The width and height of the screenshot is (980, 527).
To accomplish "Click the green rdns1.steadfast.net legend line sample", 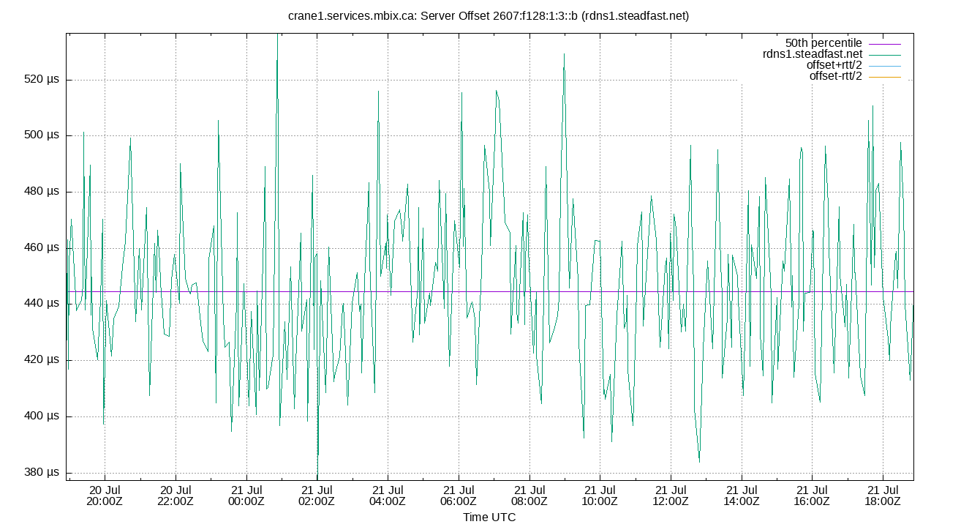I will 885,54.
